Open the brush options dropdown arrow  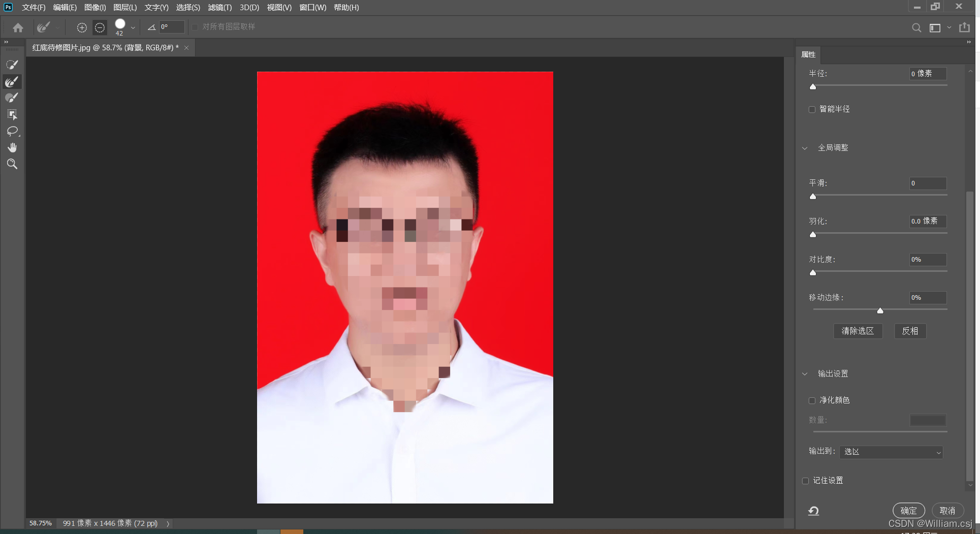(x=133, y=28)
